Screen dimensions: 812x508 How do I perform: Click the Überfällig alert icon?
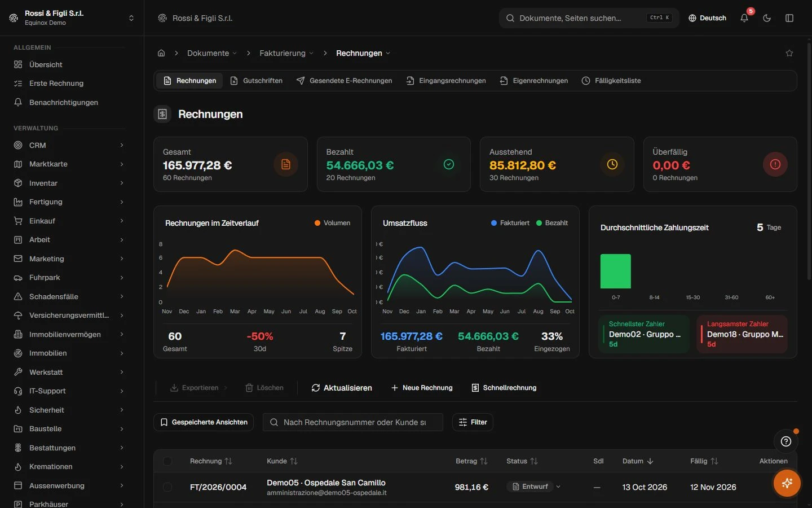[x=775, y=164]
